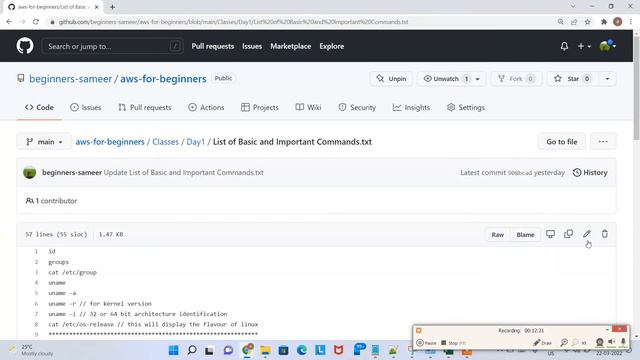Click the Fork button
640x360 pixels.
click(x=516, y=79)
